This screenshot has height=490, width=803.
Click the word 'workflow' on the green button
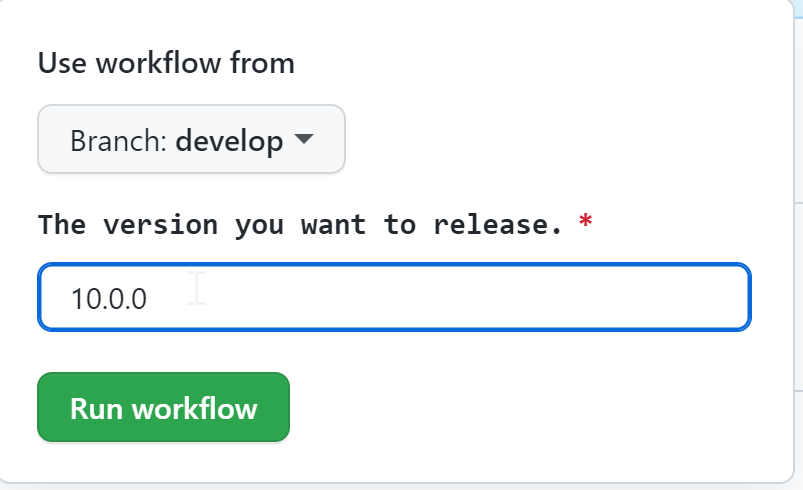click(x=195, y=408)
